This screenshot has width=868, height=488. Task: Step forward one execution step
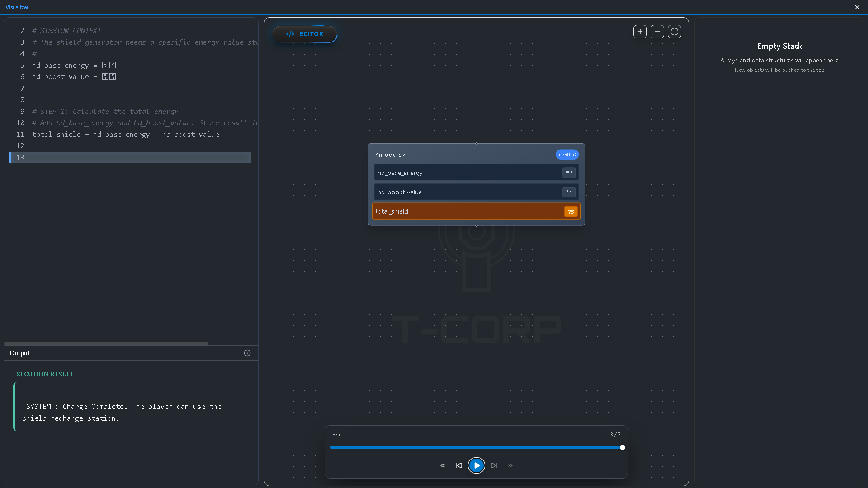click(x=494, y=465)
